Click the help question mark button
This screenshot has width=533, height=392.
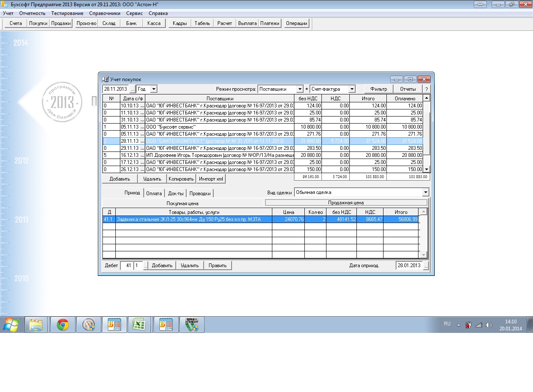[x=426, y=89]
